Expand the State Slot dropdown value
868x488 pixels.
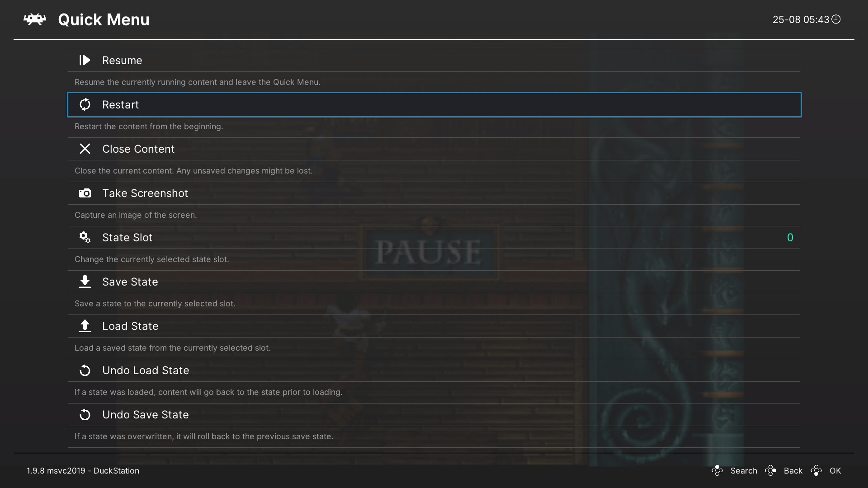pyautogui.click(x=789, y=237)
